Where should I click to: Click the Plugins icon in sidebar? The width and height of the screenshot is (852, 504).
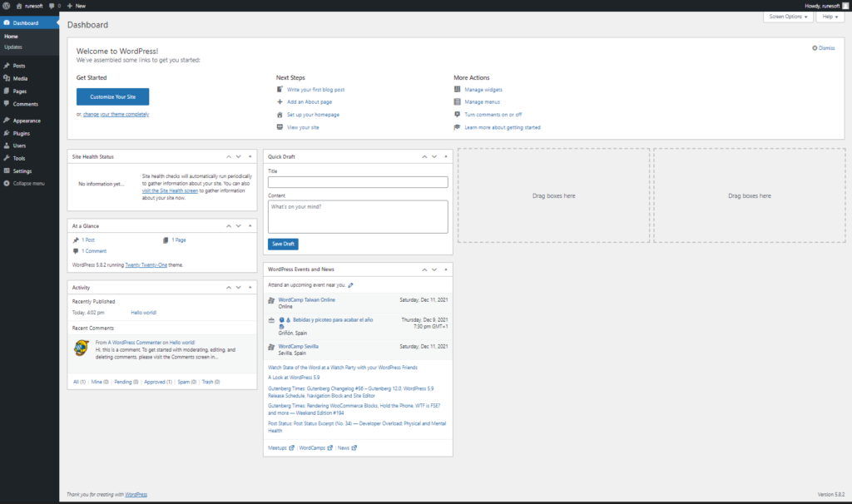point(7,133)
